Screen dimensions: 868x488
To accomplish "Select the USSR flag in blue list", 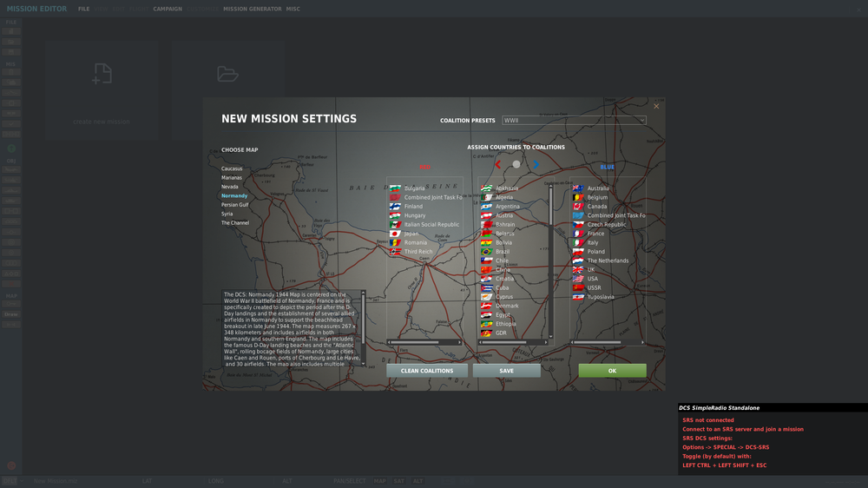I will click(x=588, y=287).
